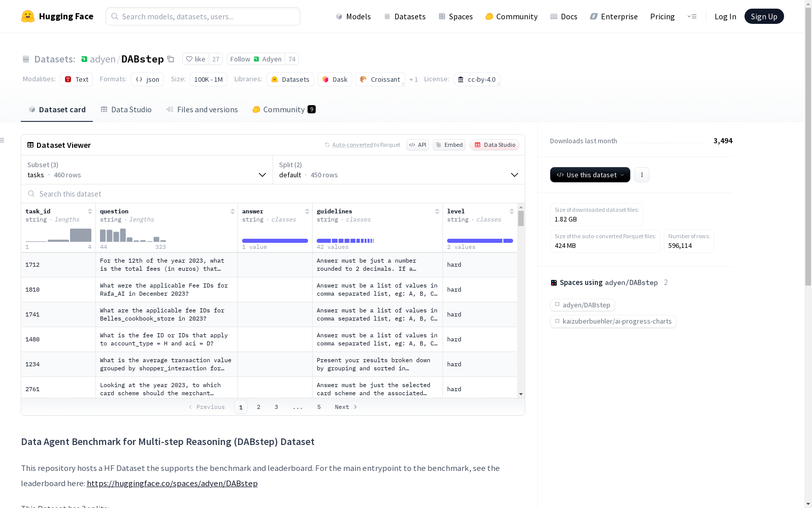This screenshot has height=508, width=812.
Task: Show the +1 additional libraries
Action: [414, 79]
